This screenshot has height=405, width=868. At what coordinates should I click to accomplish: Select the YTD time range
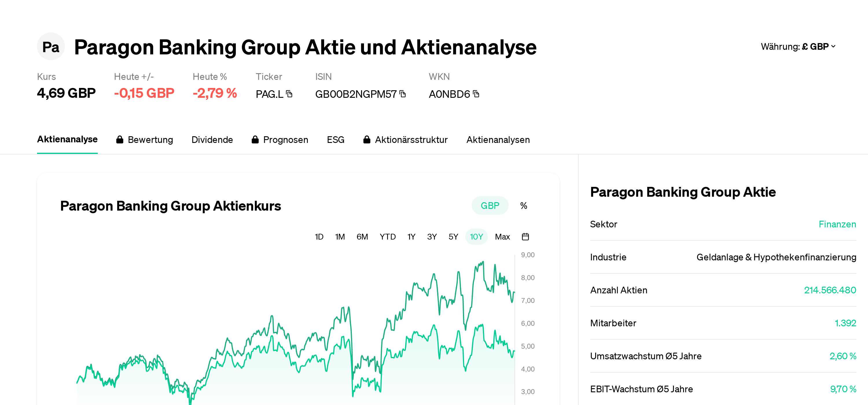point(388,237)
